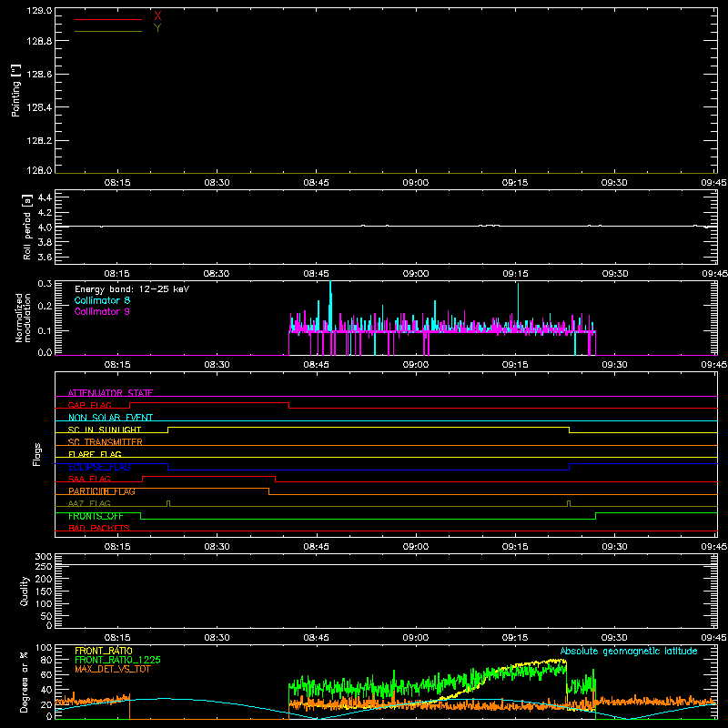This screenshot has height=728, width=728.
Task: Click the GAP_FLAG falling step near 08:41
Action: (x=289, y=405)
